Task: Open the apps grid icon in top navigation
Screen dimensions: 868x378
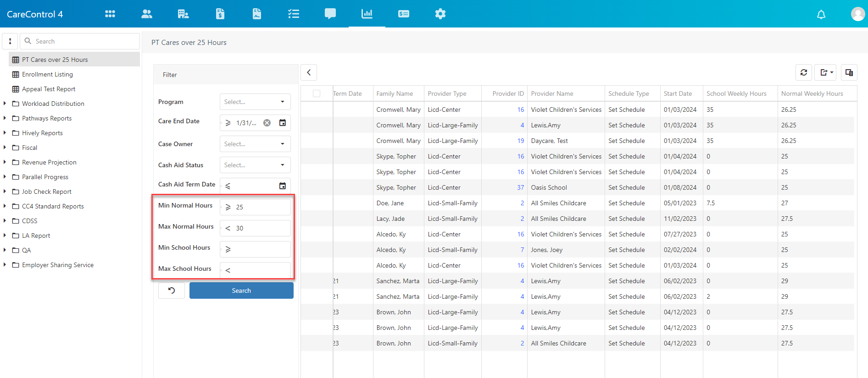Action: 110,14
